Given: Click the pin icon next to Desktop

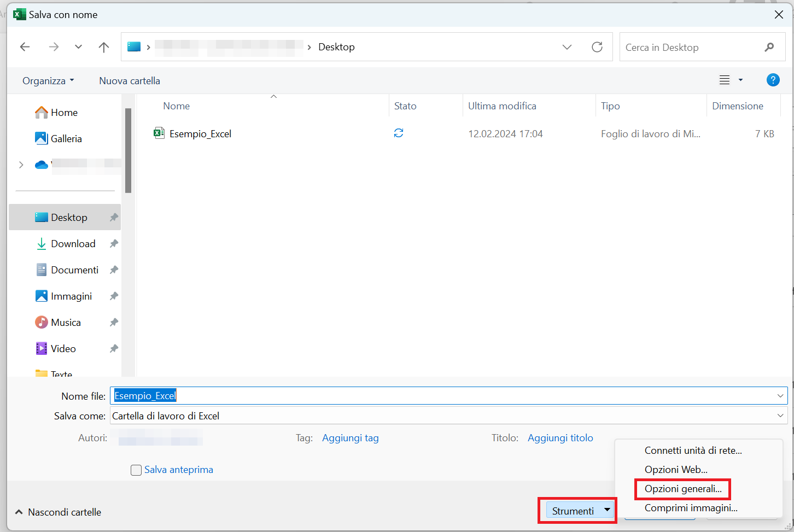Looking at the screenshot, I should pos(114,218).
